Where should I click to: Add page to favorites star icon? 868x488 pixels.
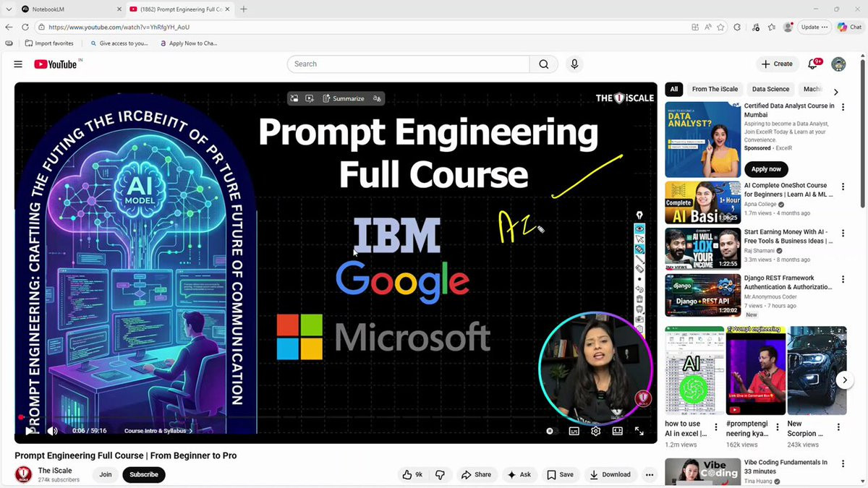[721, 27]
